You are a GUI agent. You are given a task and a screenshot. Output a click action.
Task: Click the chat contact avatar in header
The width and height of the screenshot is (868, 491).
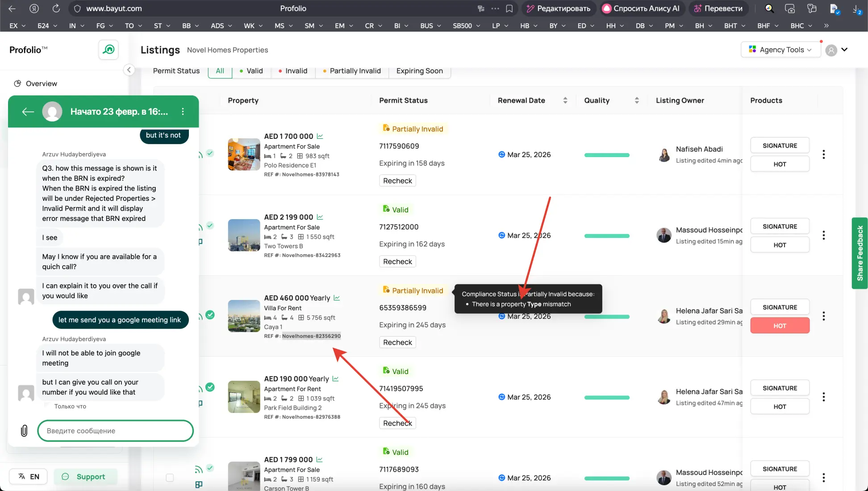52,112
